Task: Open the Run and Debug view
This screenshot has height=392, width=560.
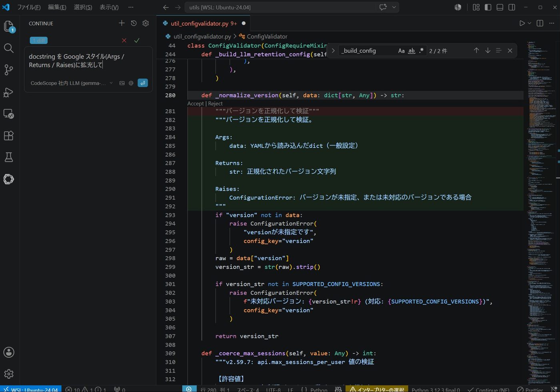Action: pyautogui.click(x=9, y=92)
